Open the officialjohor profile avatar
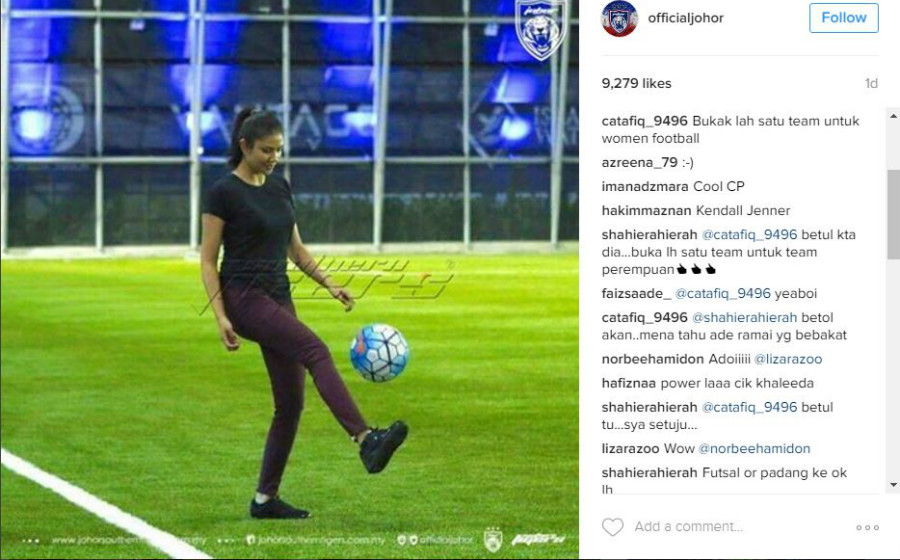 (619, 18)
